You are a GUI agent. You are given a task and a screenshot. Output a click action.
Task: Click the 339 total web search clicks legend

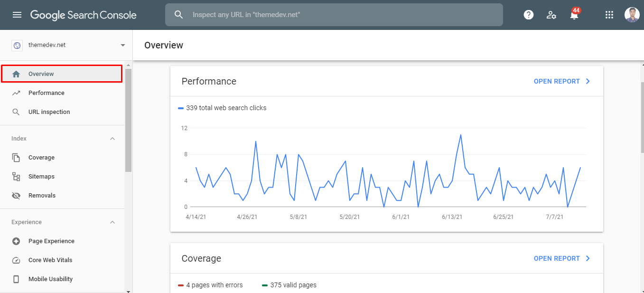[x=222, y=108]
